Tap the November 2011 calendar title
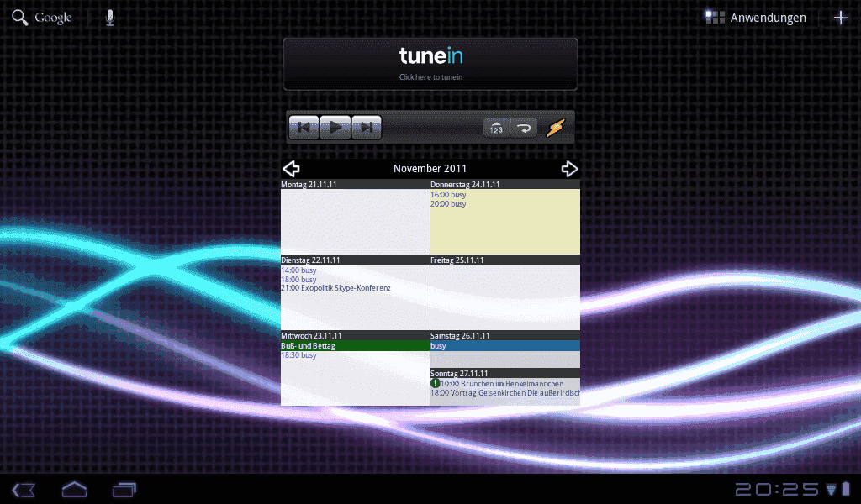 (x=430, y=169)
